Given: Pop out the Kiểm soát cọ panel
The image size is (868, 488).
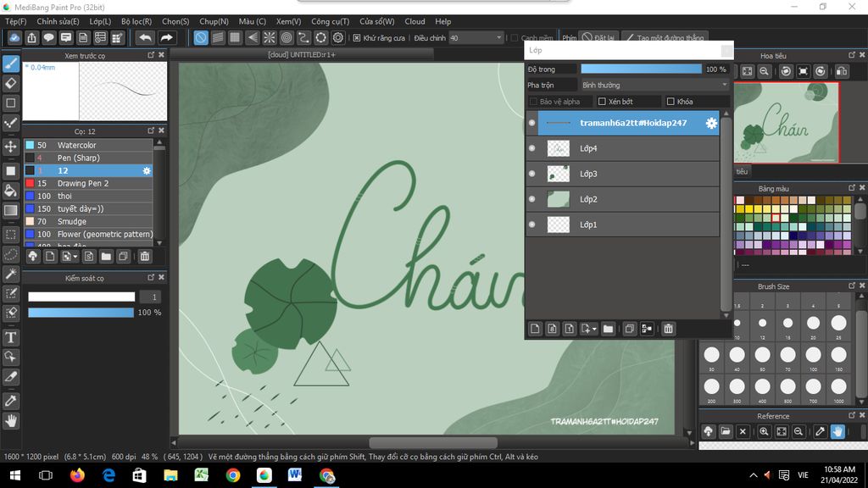Looking at the screenshot, I should 151,277.
